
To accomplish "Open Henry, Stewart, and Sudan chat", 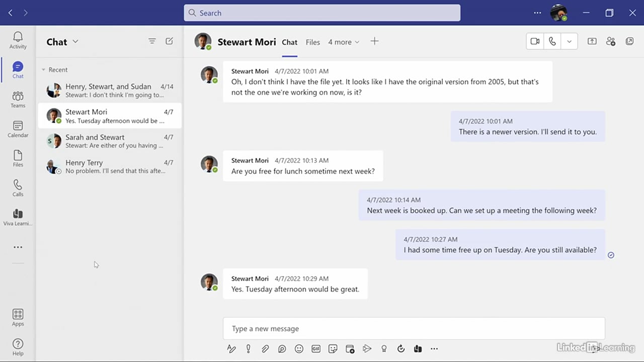I will click(x=110, y=90).
